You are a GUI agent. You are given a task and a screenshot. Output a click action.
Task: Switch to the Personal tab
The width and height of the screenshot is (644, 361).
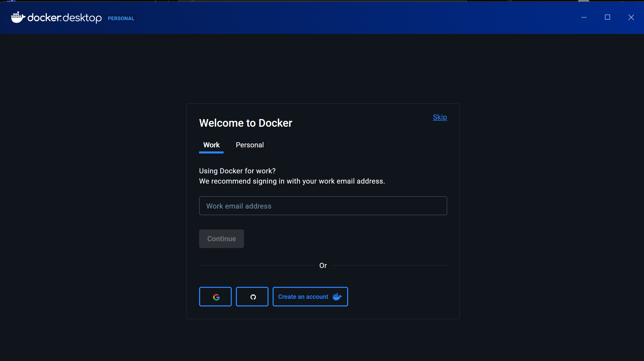(x=250, y=145)
